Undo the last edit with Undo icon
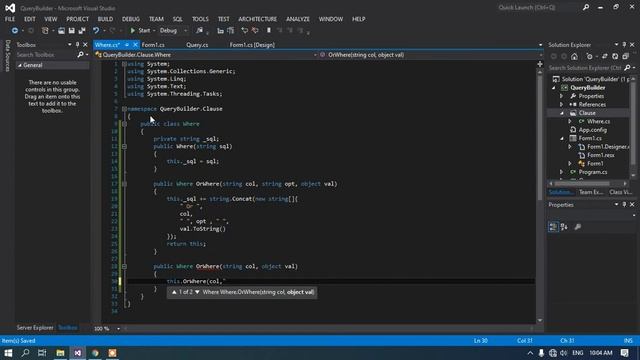This screenshot has width=640, height=360. pos(96,31)
